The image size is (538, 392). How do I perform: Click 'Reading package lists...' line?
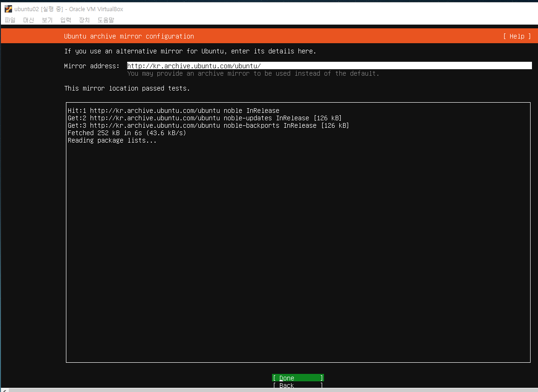tap(112, 140)
